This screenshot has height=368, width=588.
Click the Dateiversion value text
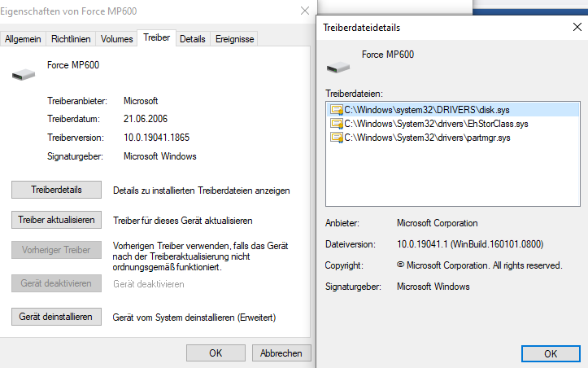click(470, 244)
